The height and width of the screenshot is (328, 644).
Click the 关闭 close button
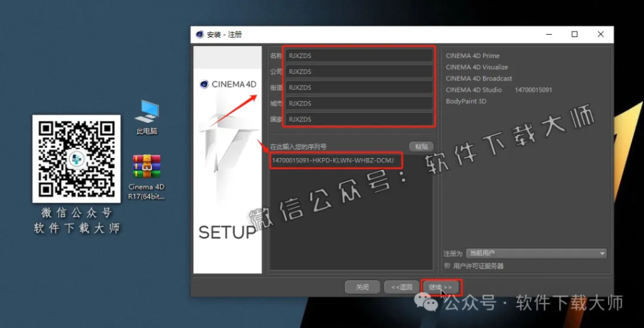pyautogui.click(x=362, y=287)
